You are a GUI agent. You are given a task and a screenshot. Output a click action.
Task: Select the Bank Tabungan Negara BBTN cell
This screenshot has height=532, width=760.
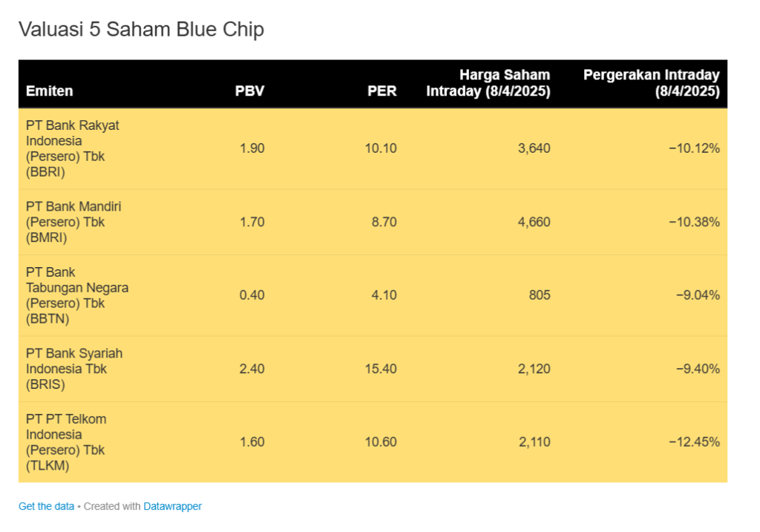point(77,295)
